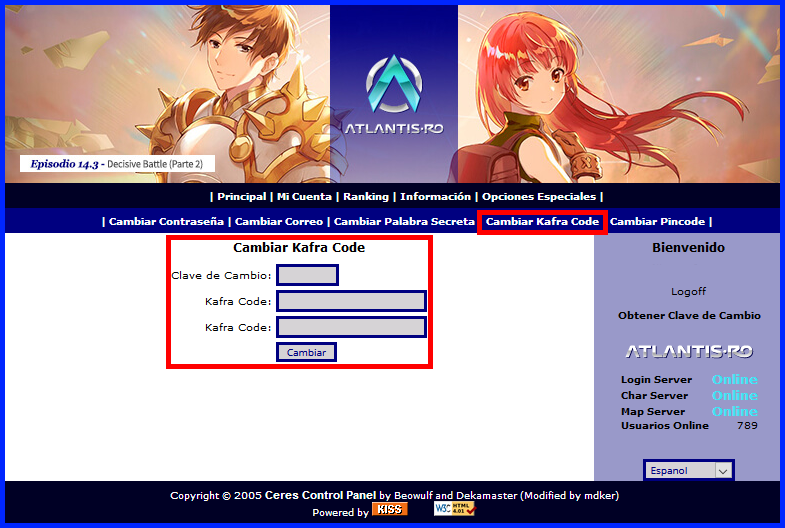Select Cambiar Pincode option
This screenshot has width=785, height=528.
point(657,222)
